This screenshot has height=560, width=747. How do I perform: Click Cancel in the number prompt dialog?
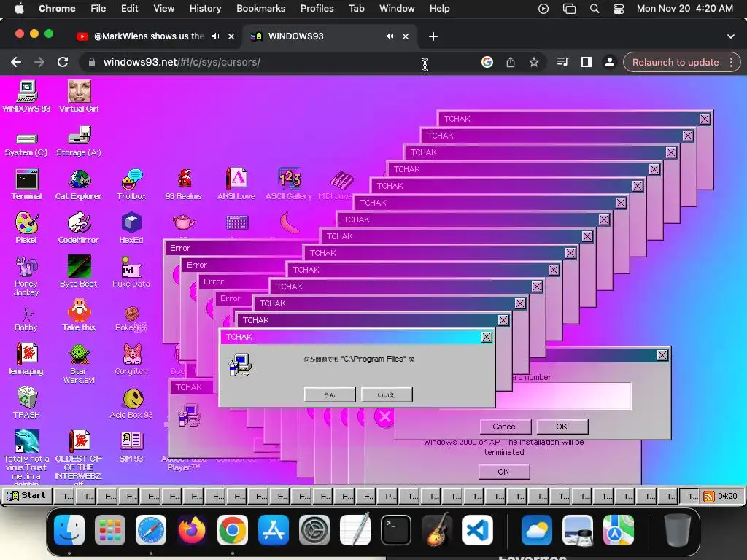(x=505, y=427)
